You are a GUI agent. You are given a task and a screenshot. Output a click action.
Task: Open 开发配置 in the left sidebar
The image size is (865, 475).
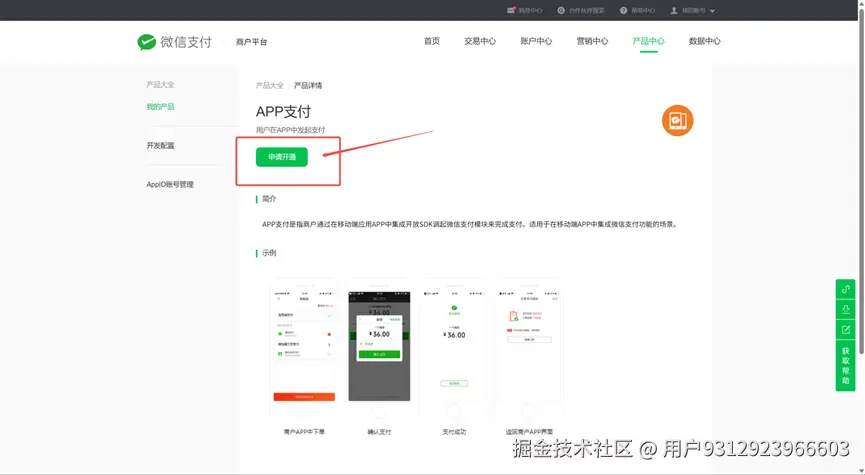(x=160, y=146)
